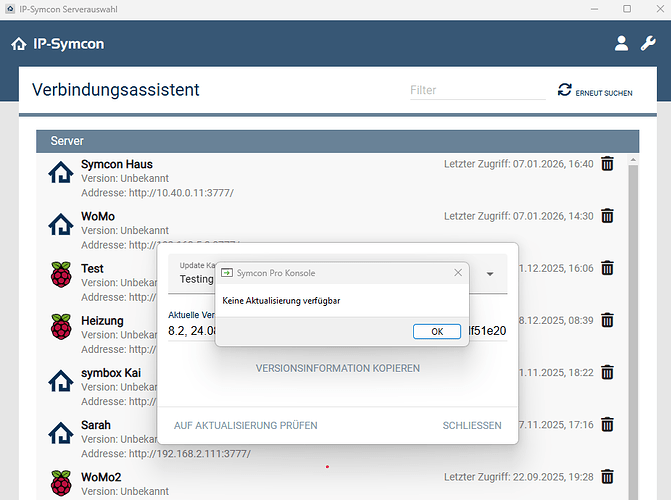671x500 pixels.
Task: Expand the Update Kanal dropdown arrow
Action: pyautogui.click(x=490, y=274)
